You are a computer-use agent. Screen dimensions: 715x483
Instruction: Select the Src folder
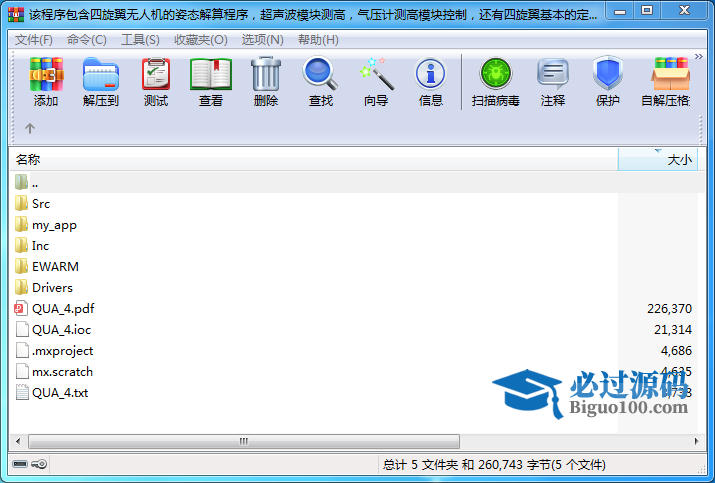40,204
